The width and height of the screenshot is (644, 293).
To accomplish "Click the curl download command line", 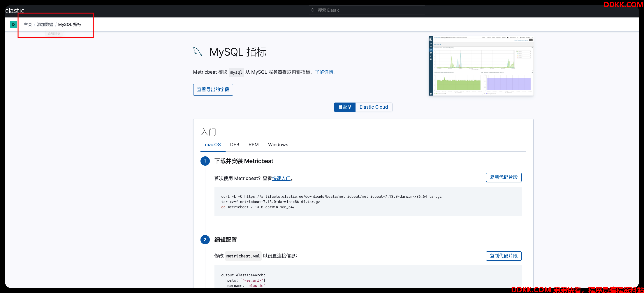I will pyautogui.click(x=331, y=197).
